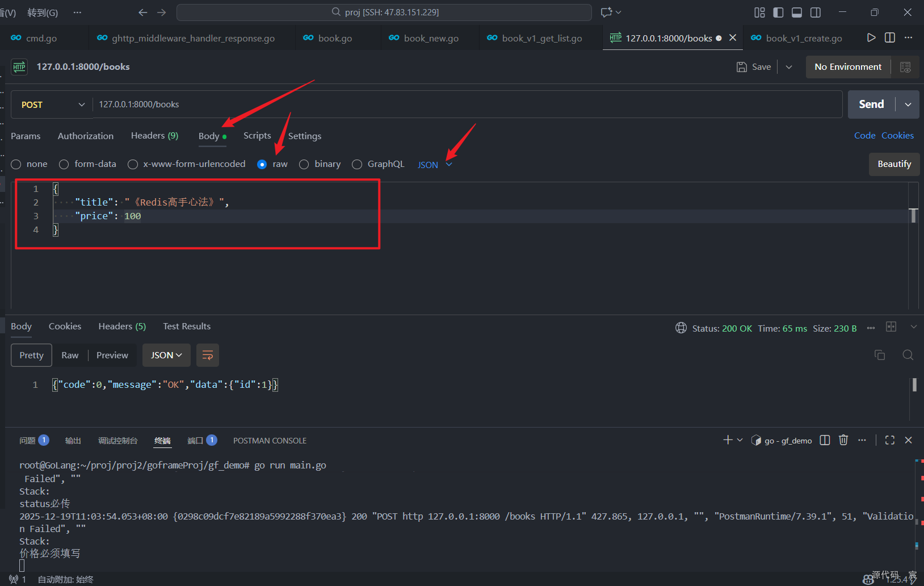Open the customize layout icon

759,12
